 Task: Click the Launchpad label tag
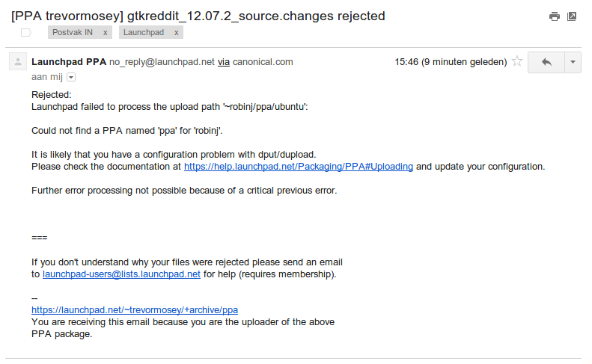(144, 32)
